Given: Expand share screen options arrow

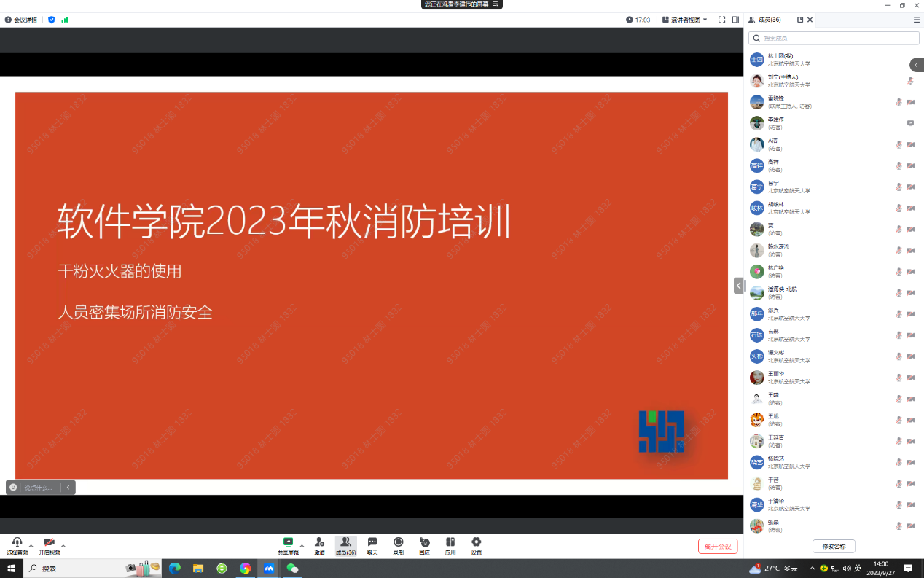Looking at the screenshot, I should click(302, 546).
